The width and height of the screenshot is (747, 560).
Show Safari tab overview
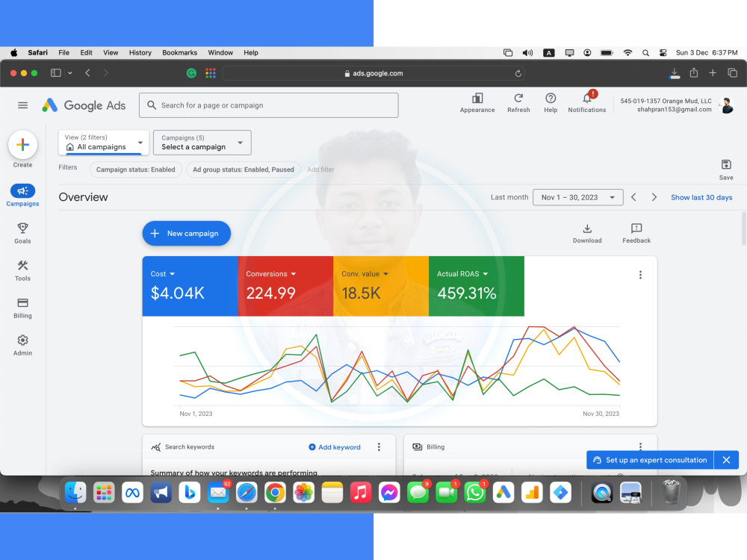click(732, 73)
